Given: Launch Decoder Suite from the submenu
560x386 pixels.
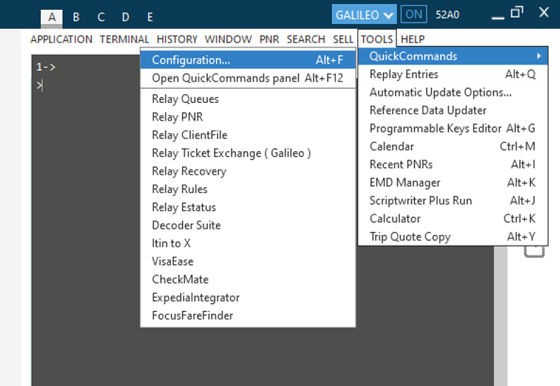Looking at the screenshot, I should (186, 225).
